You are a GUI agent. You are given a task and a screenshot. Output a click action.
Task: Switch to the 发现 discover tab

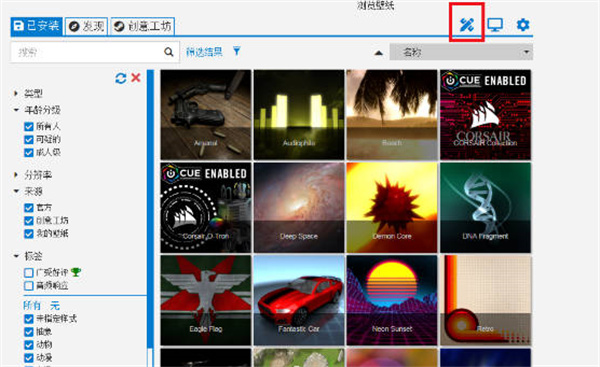click(86, 26)
